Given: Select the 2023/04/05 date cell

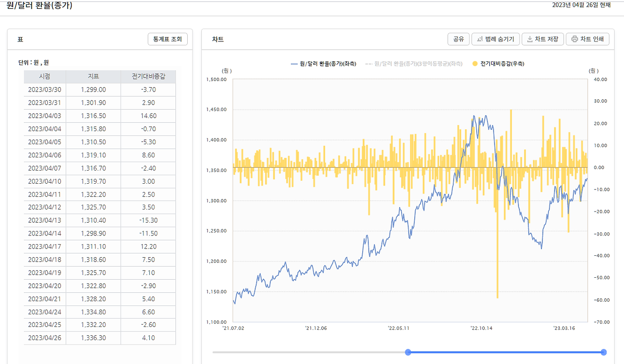Looking at the screenshot, I should [45, 142].
